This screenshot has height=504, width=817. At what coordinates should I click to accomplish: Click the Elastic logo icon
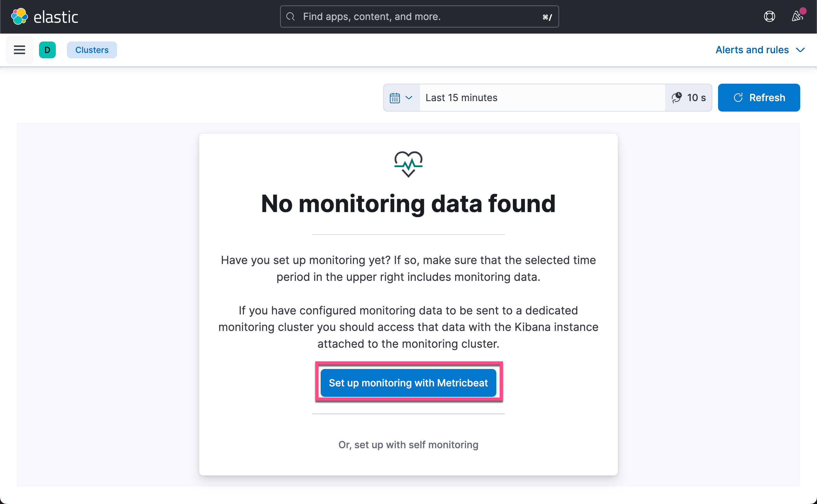[19, 16]
